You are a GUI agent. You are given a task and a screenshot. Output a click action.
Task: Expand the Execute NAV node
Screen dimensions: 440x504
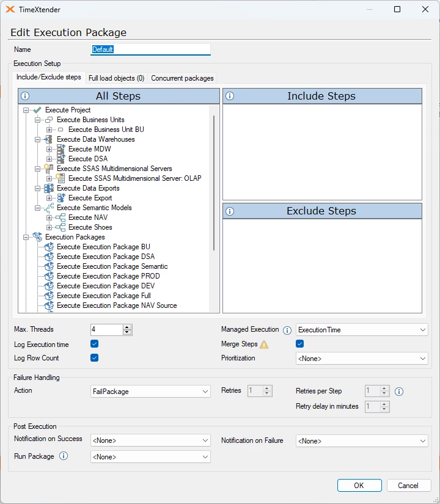click(49, 218)
